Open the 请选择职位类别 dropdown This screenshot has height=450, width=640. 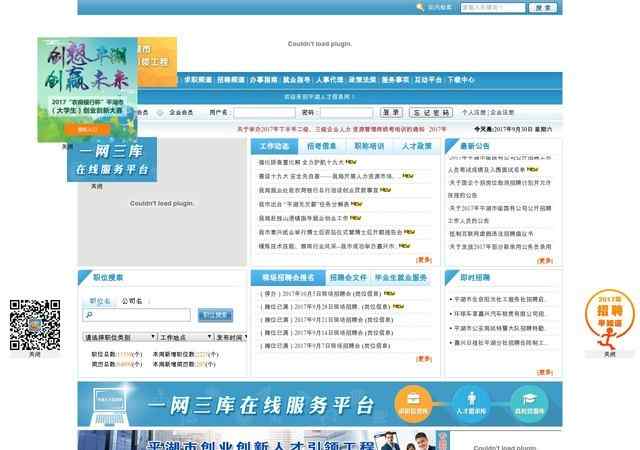[120, 338]
